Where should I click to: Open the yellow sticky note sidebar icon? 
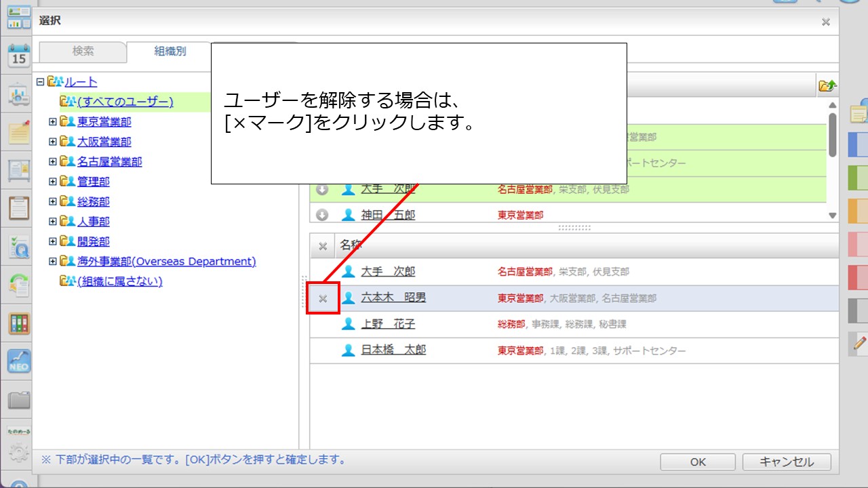click(x=19, y=132)
